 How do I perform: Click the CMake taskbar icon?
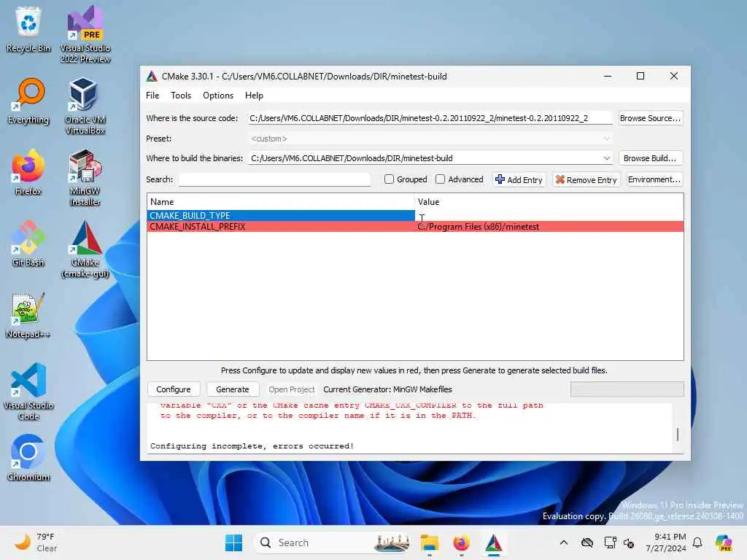click(494, 542)
